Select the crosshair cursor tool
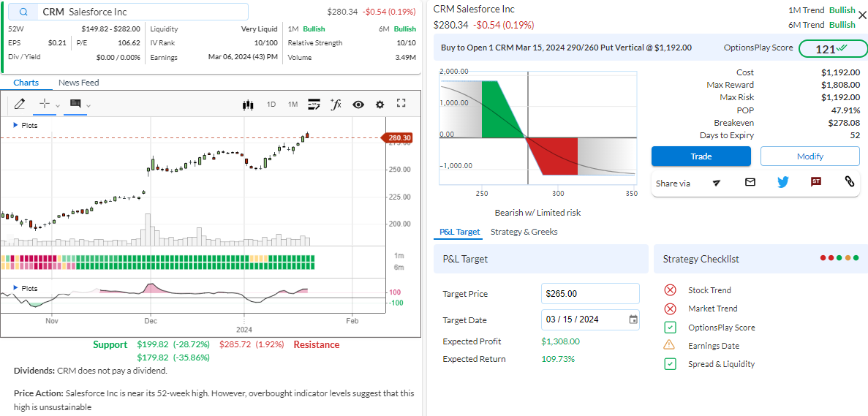The width and height of the screenshot is (868, 416). [x=45, y=103]
